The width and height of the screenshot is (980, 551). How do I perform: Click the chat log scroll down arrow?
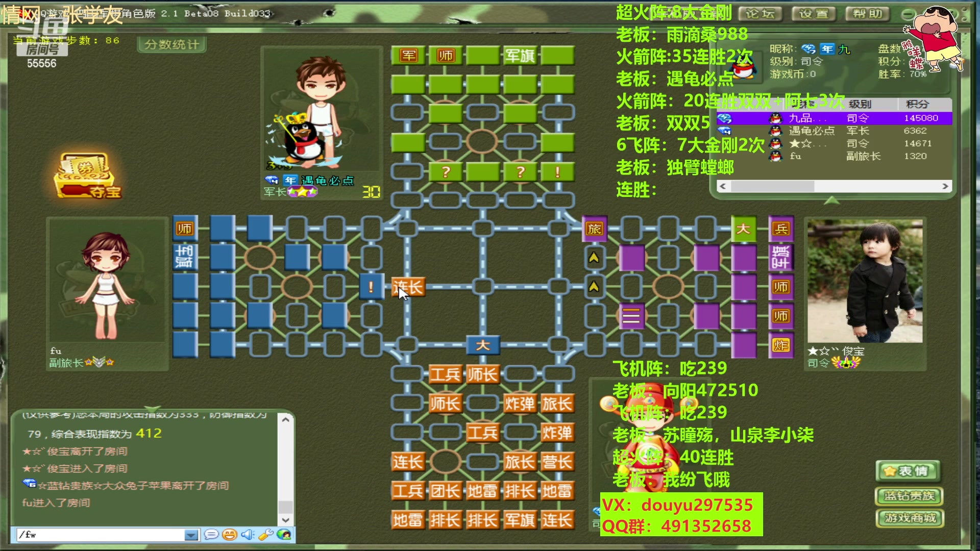point(286,520)
